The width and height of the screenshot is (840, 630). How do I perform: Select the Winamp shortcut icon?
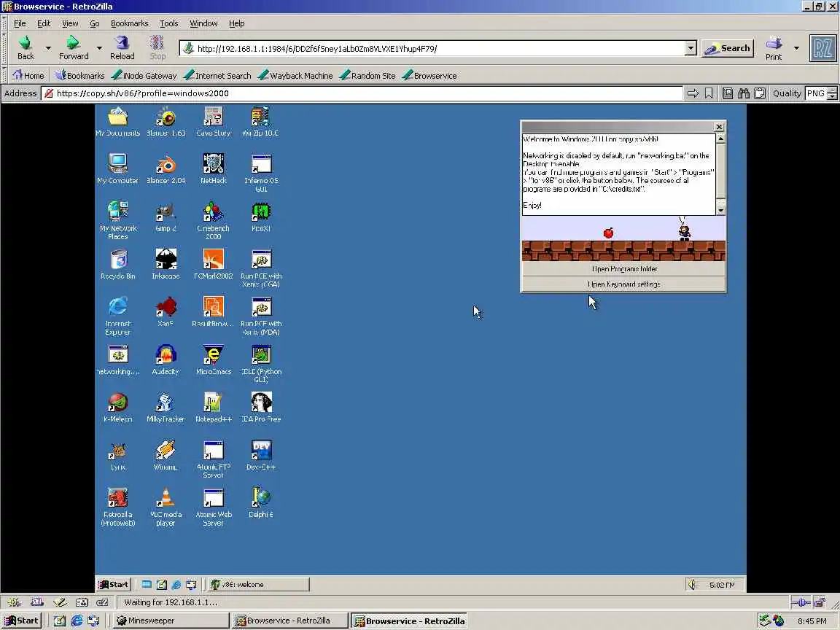click(166, 455)
